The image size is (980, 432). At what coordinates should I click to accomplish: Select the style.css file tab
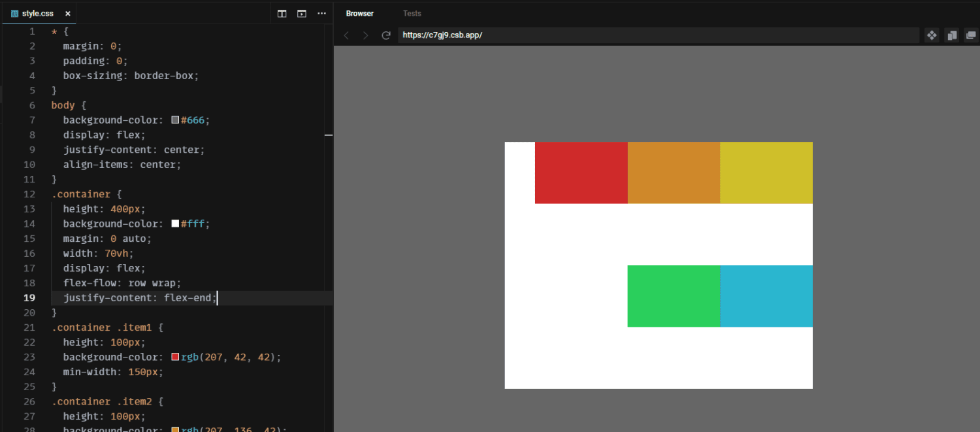click(x=38, y=13)
